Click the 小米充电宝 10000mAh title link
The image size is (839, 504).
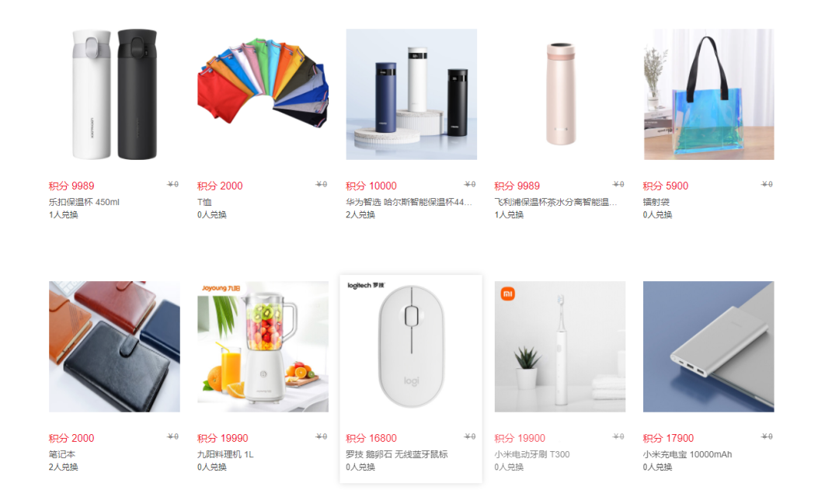(688, 454)
